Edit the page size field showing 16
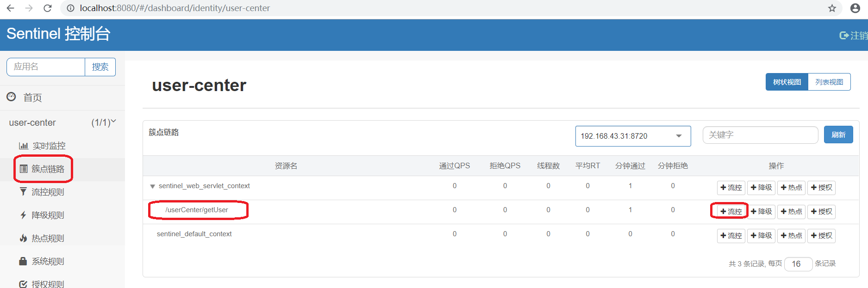The height and width of the screenshot is (288, 868). pyautogui.click(x=799, y=264)
